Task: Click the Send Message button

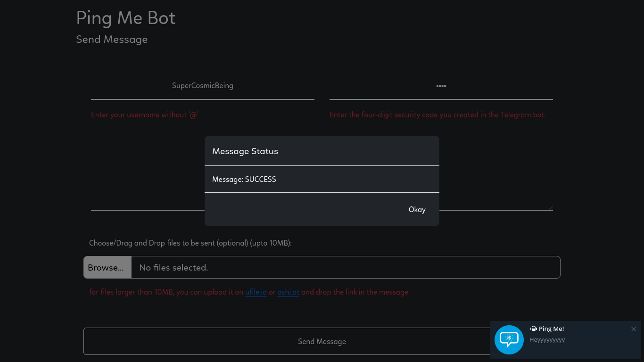Action: (322, 341)
